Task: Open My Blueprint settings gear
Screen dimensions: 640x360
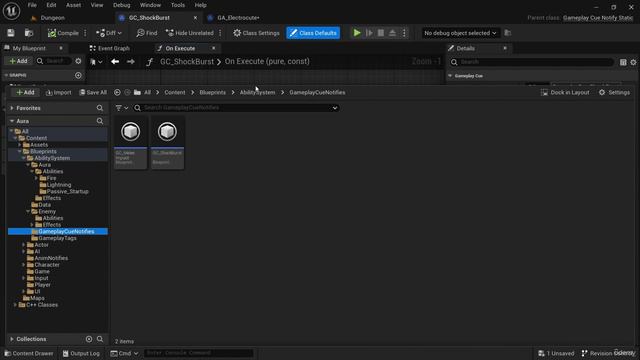Action: (x=78, y=61)
